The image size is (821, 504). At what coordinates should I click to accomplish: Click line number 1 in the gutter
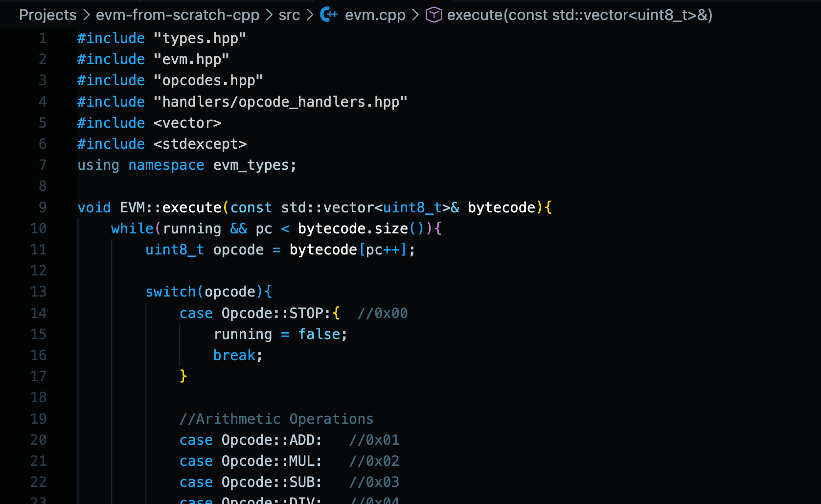click(x=43, y=38)
